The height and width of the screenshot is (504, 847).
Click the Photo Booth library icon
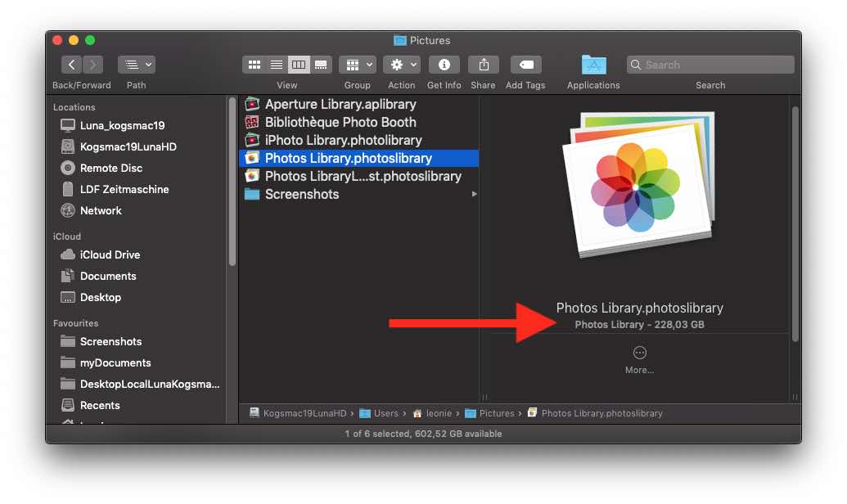(252, 122)
